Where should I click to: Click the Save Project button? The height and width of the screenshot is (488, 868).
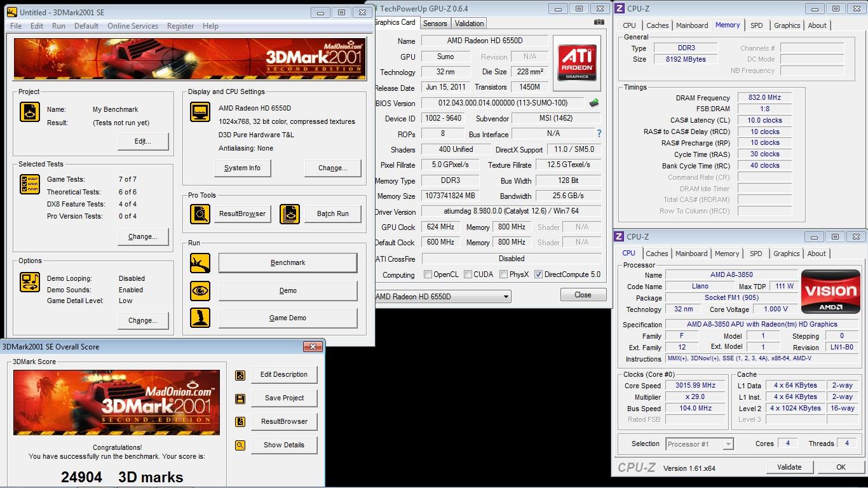coord(284,398)
